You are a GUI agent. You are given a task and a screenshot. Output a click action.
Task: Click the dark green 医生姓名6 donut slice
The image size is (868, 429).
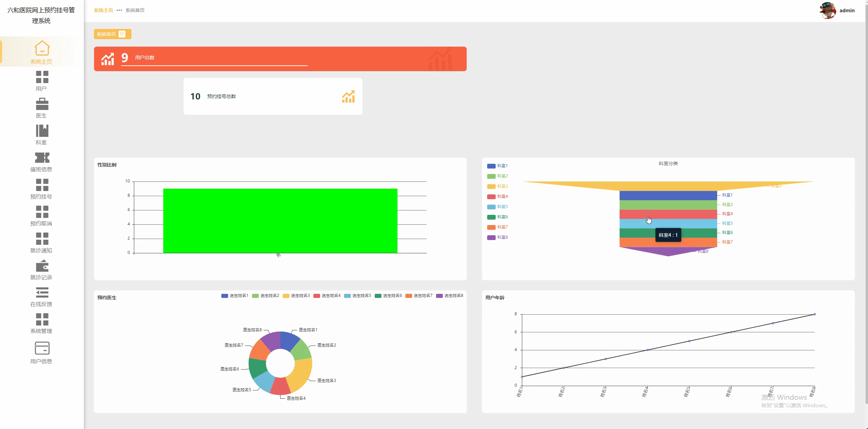tap(258, 367)
